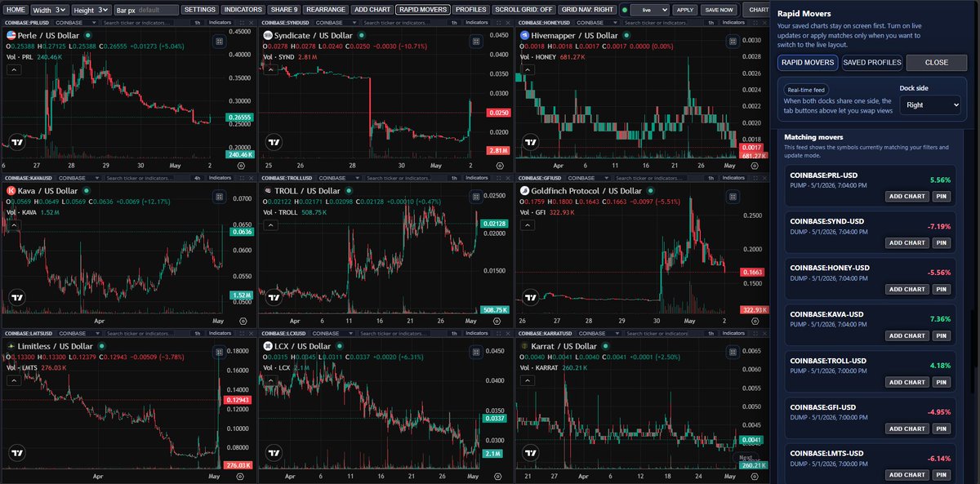Click the Home button
The width and height of the screenshot is (980, 484).
tap(16, 10)
